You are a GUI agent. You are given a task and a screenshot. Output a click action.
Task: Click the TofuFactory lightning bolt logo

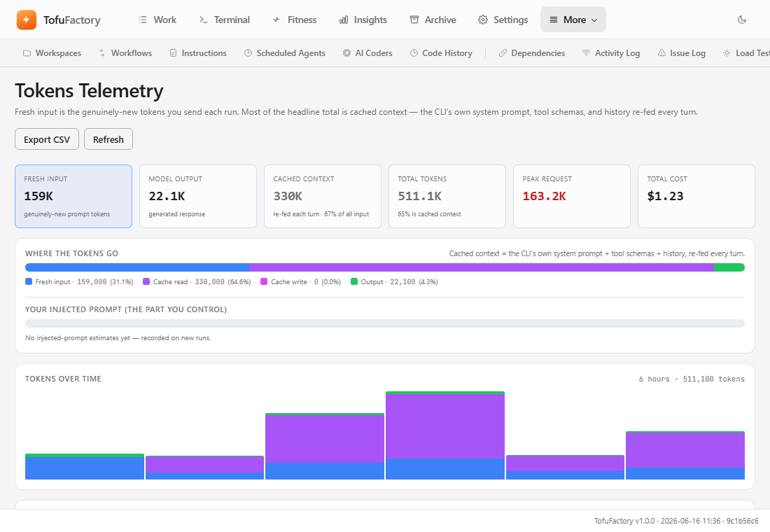[x=27, y=20]
